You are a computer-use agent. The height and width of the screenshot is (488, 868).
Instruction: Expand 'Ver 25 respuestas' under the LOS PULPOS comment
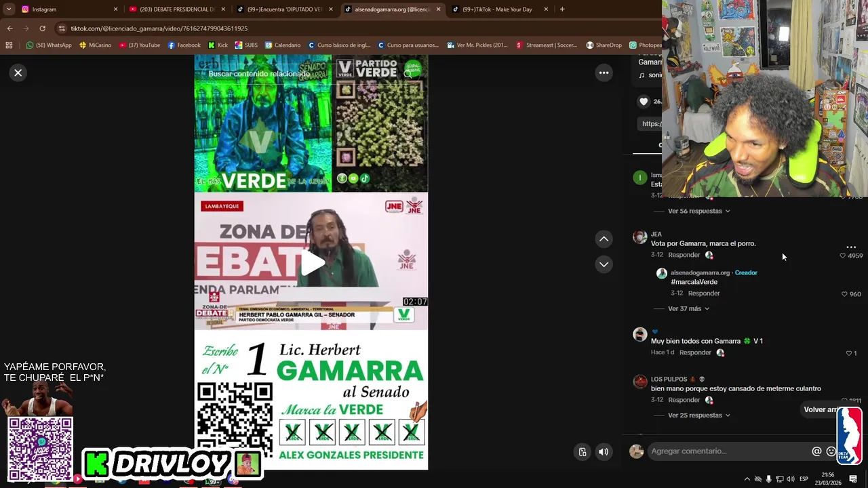[x=698, y=415]
